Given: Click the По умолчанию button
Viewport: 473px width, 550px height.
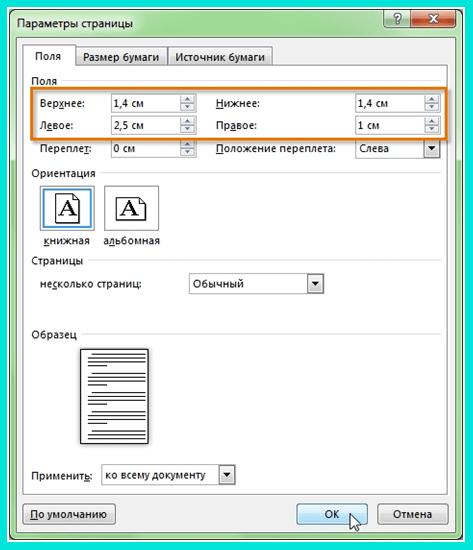Looking at the screenshot, I should 69,514.
